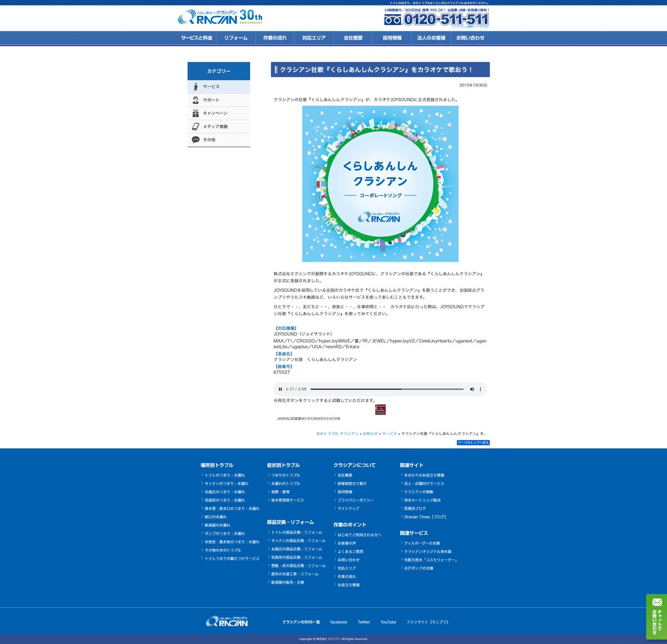Click the 0120-511-511 phone banner
Screen dimensions: 667x644
coord(436,18)
